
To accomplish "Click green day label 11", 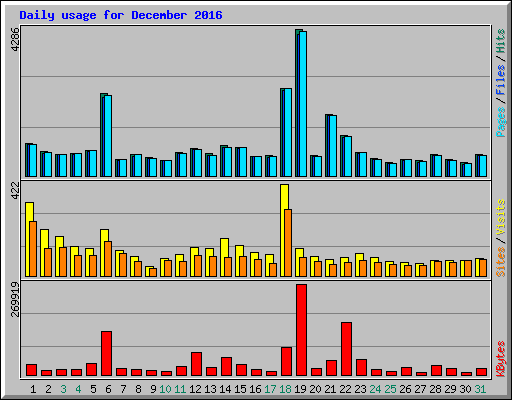I will point(180,389).
